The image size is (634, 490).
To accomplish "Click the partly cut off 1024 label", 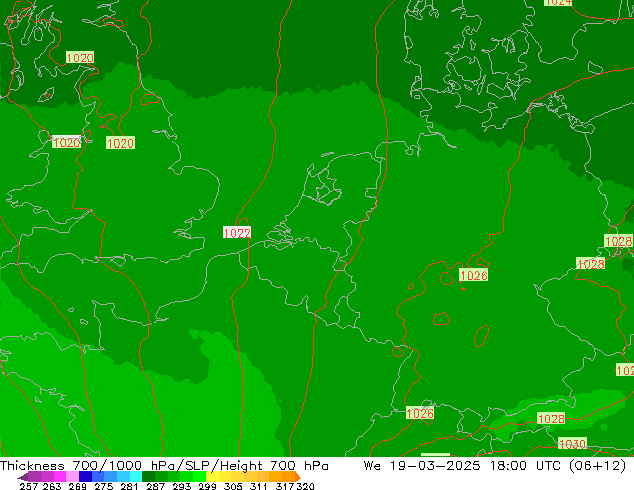I will point(558,2).
